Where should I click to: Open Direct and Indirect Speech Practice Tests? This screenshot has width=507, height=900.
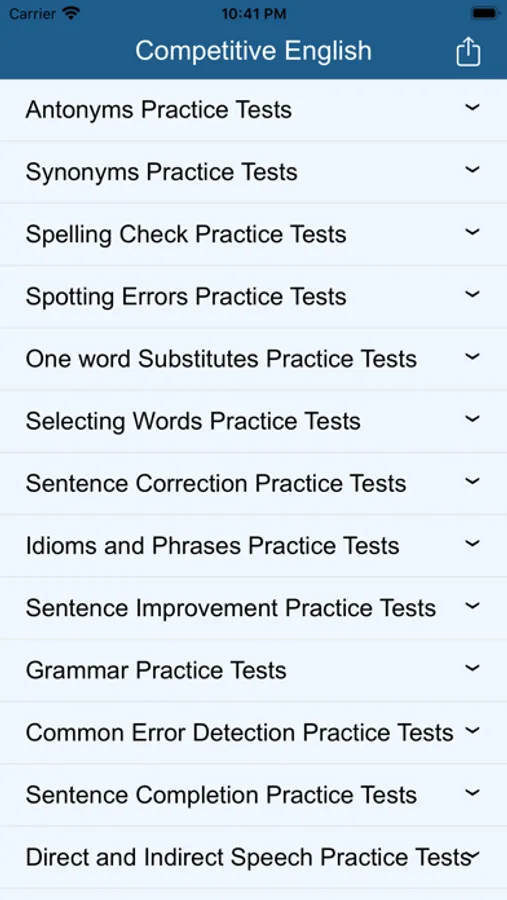253,857
